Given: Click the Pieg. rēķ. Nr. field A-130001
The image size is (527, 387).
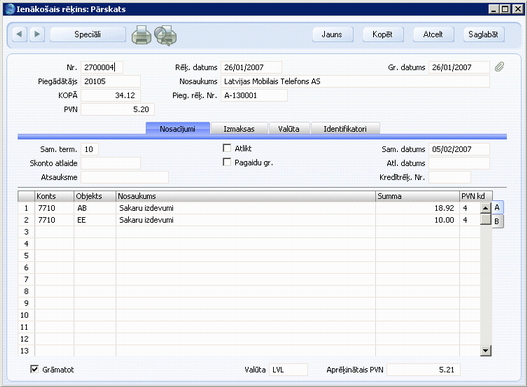Looking at the screenshot, I should [x=254, y=95].
